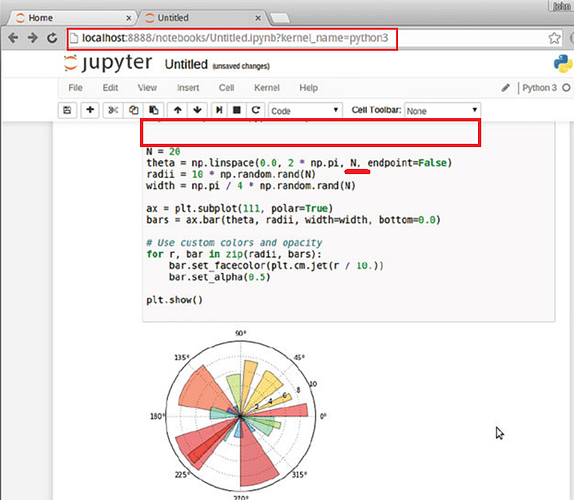574x500 pixels.
Task: Bookmark the page with the star icon
Action: tap(554, 38)
